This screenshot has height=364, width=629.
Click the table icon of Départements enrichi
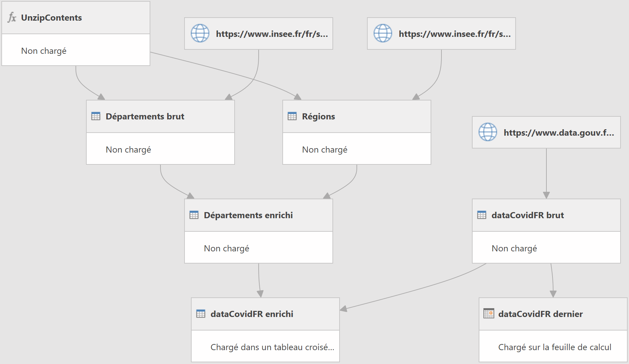tap(194, 215)
